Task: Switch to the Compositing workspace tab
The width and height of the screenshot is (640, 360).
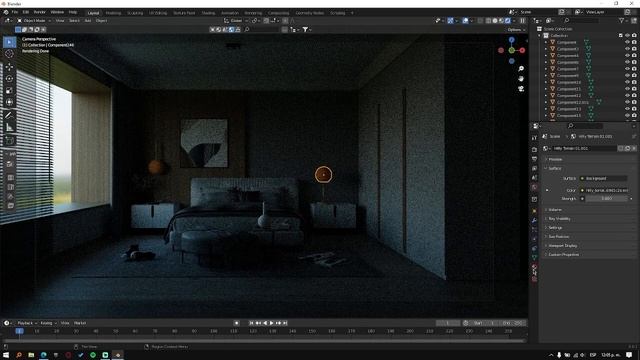Action: [x=279, y=13]
